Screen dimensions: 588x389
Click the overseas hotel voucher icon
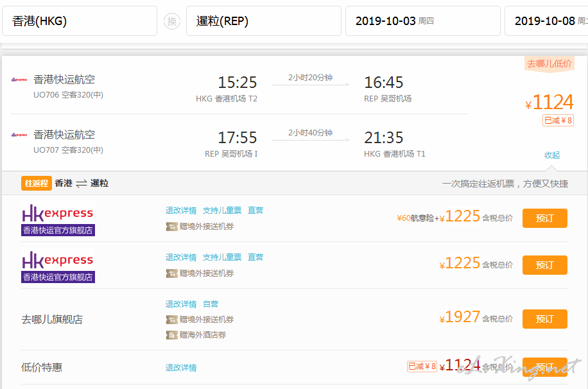[171, 335]
